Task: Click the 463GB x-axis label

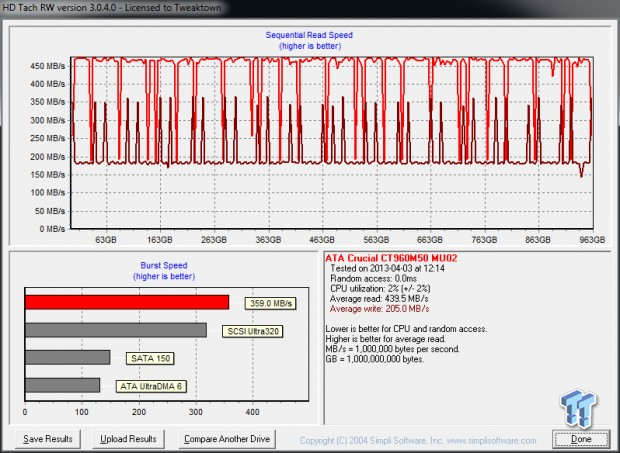Action: point(321,240)
